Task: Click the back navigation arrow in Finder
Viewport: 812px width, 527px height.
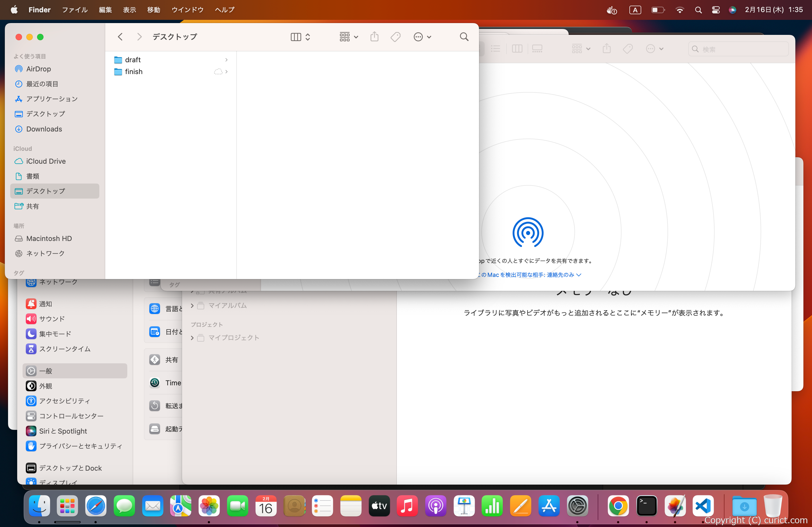Action: click(120, 36)
